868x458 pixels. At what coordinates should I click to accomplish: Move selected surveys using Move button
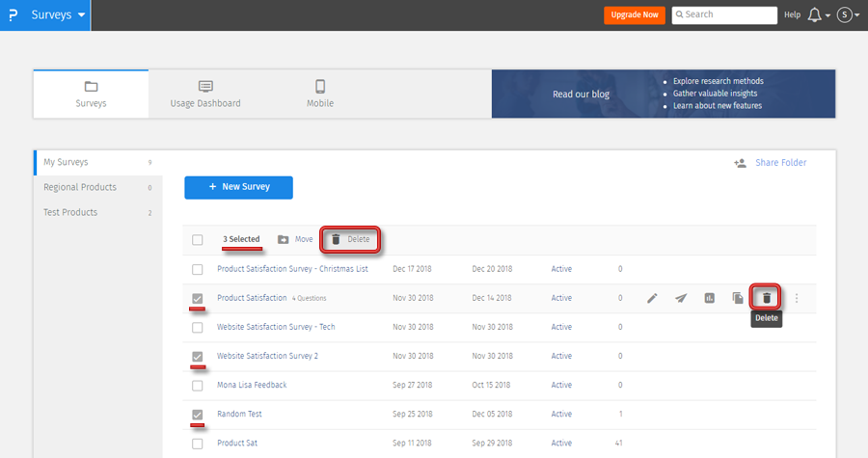coord(295,239)
